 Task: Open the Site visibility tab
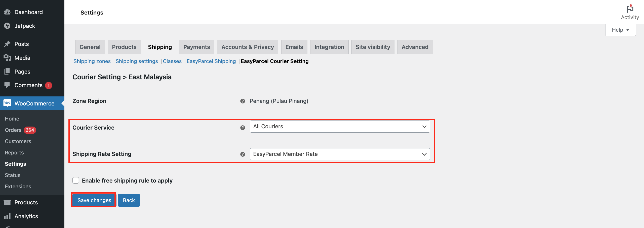click(x=373, y=47)
